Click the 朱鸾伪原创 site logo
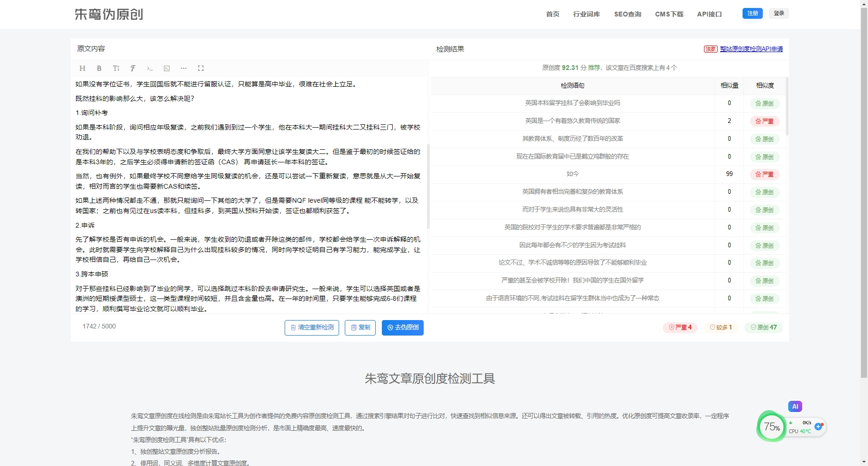Screen dimensions: 868x466 (x=109, y=14)
